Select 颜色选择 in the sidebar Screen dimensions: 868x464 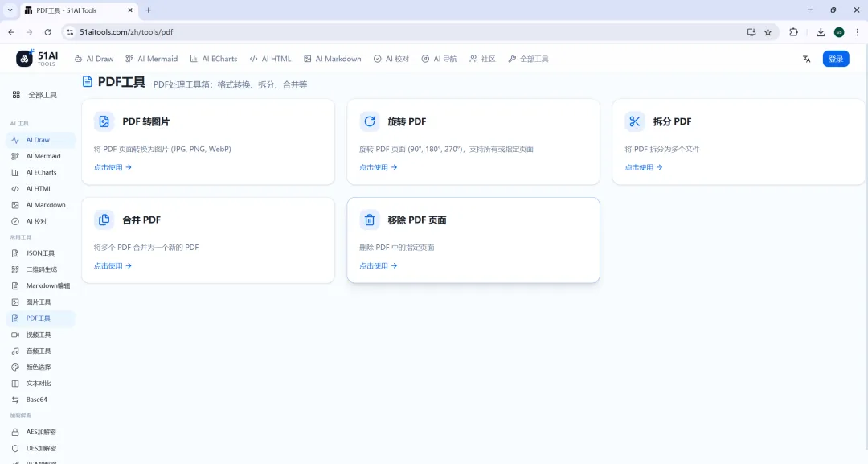41,368
